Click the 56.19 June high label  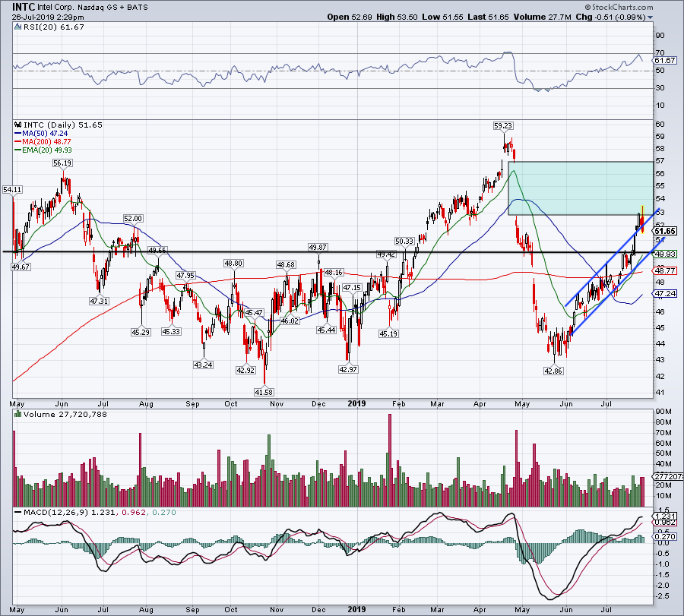pos(62,163)
